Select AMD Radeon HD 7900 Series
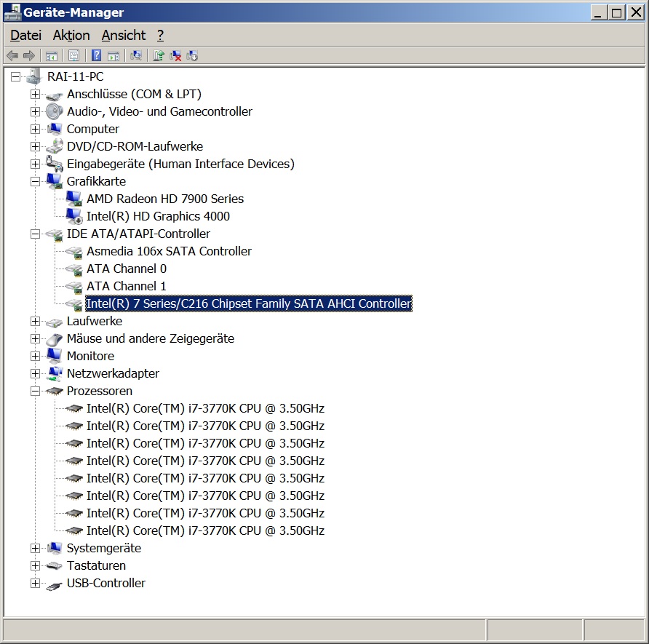 [x=165, y=199]
